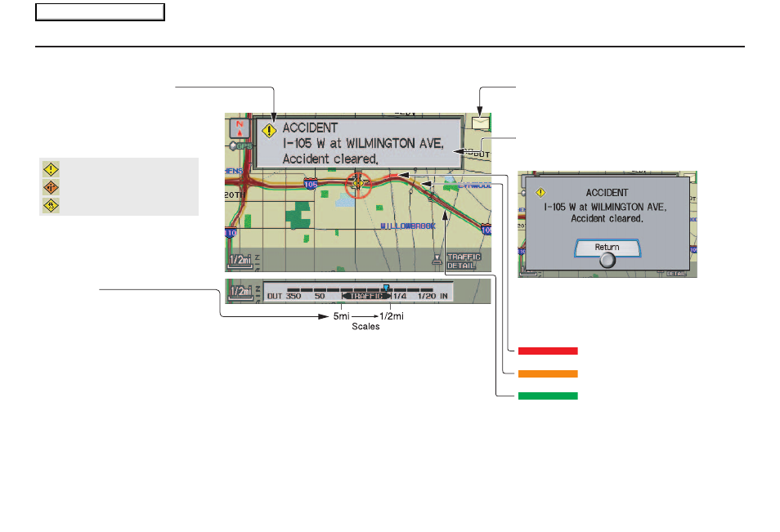Click the 50 value on the scale bar
The width and height of the screenshot is (780, 532).
pos(320,297)
